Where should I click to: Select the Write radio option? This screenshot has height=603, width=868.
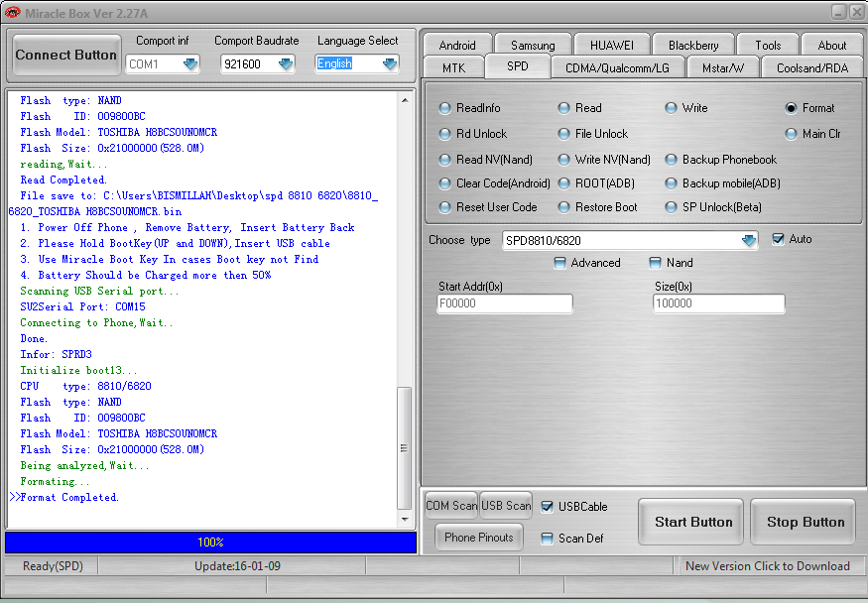point(686,108)
